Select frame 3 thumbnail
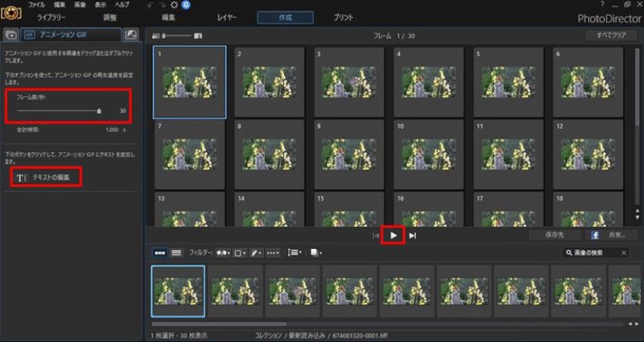The image size is (644, 342). coord(349,82)
